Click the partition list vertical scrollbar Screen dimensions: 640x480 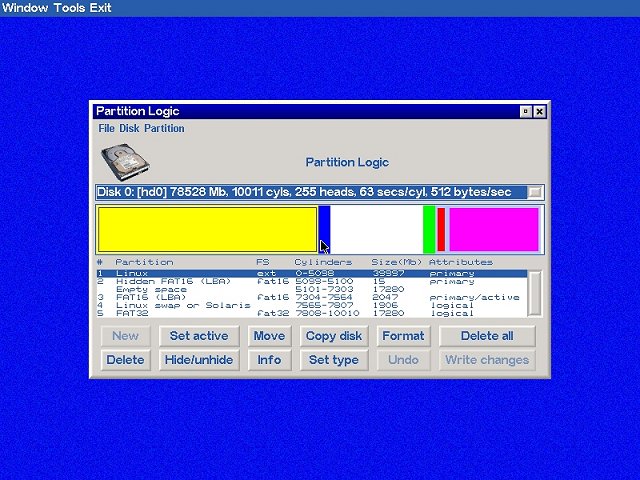[x=534, y=293]
